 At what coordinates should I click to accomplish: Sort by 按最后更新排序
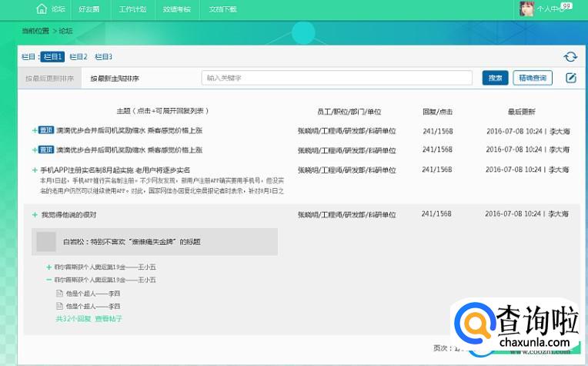click(49, 79)
